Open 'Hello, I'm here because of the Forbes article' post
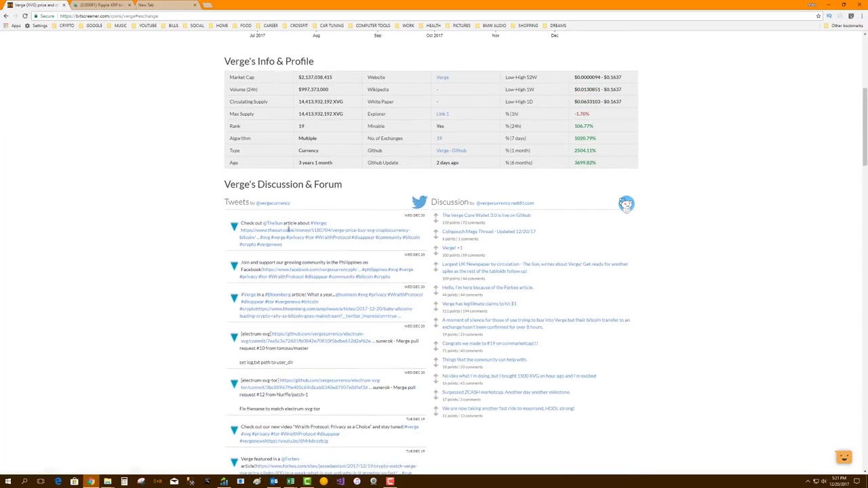Screen dimensions: 868x488 click(x=488, y=287)
